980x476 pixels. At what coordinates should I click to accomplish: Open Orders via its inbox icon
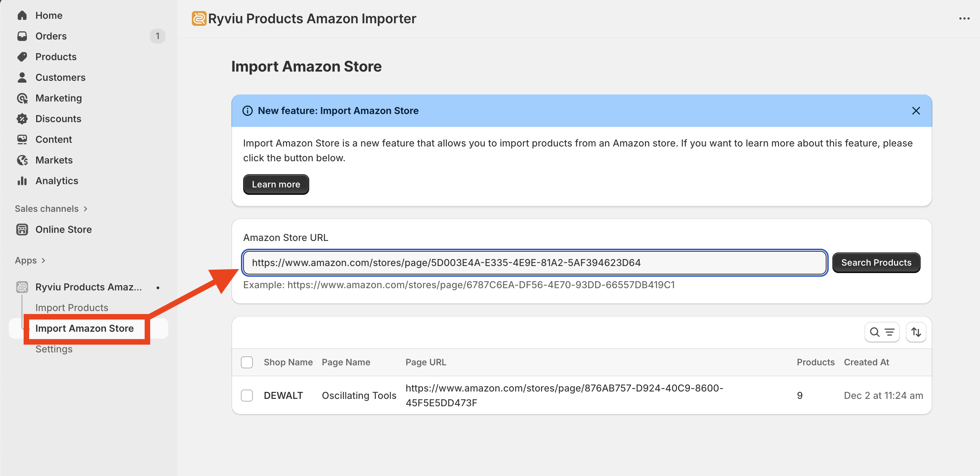22,36
